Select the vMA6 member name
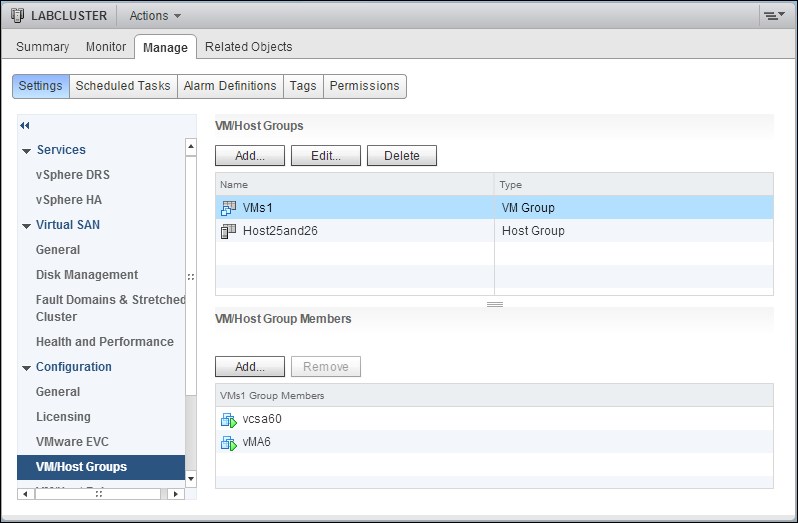 [256, 442]
